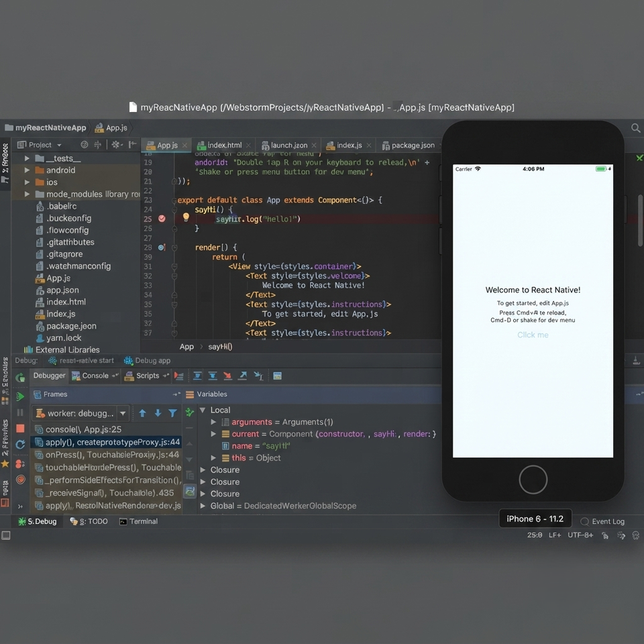644x644 pixels.
Task: Stop the debug session with red square
Action: [19, 429]
